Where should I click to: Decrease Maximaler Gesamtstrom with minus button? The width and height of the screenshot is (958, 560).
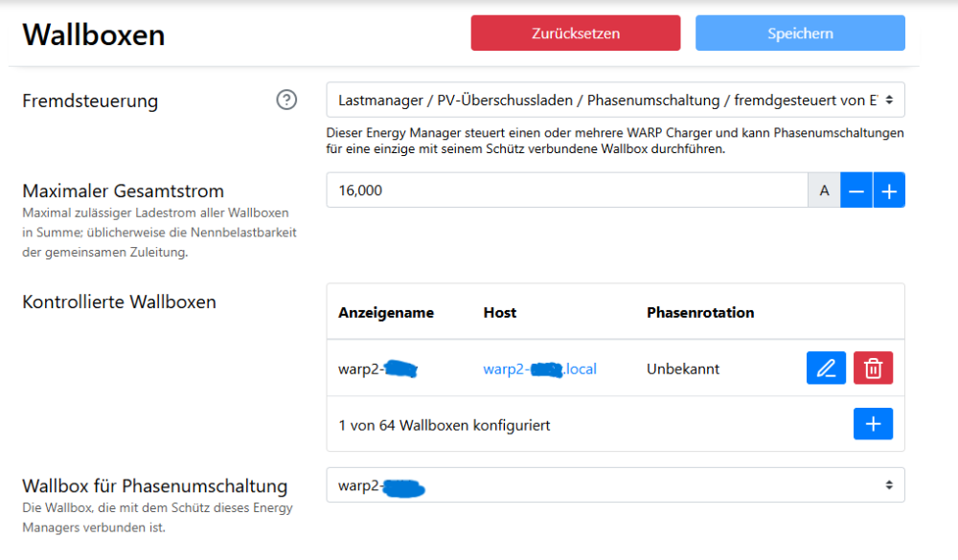tap(856, 190)
